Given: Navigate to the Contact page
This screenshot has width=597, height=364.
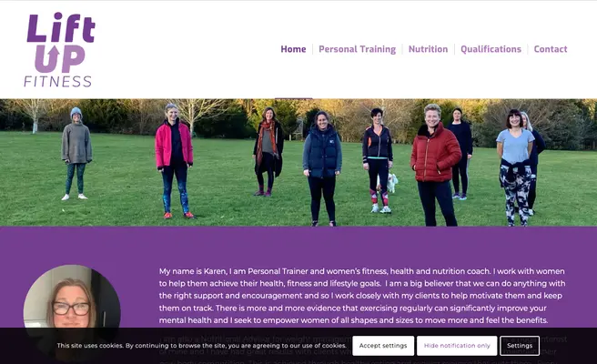Looking at the screenshot, I should (551, 49).
